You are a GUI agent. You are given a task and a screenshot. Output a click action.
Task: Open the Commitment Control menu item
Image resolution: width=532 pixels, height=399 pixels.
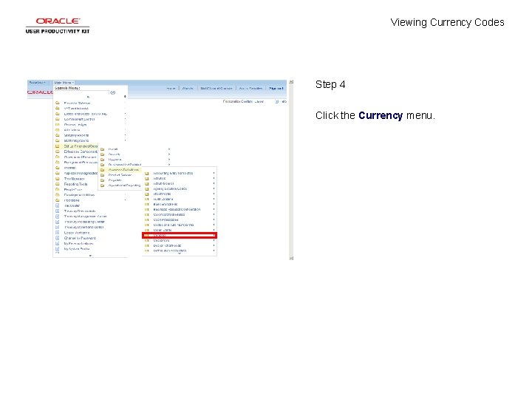pyautogui.click(x=79, y=120)
